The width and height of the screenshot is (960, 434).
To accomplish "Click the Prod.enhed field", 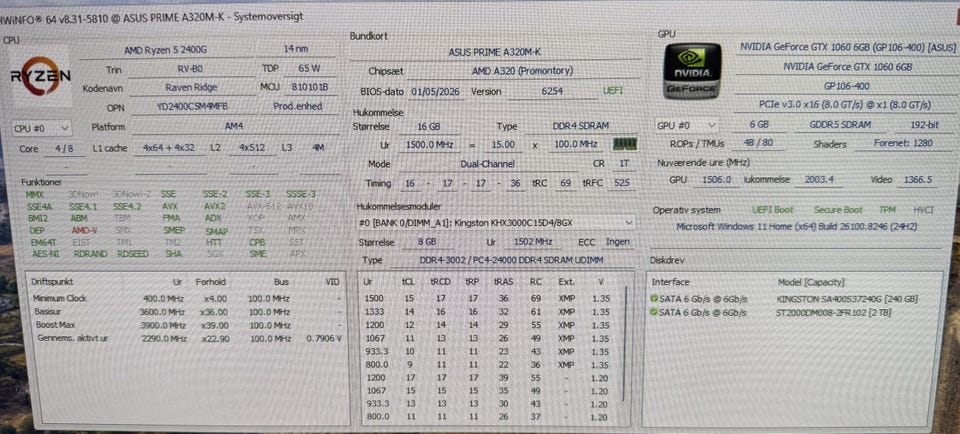I will click(298, 106).
